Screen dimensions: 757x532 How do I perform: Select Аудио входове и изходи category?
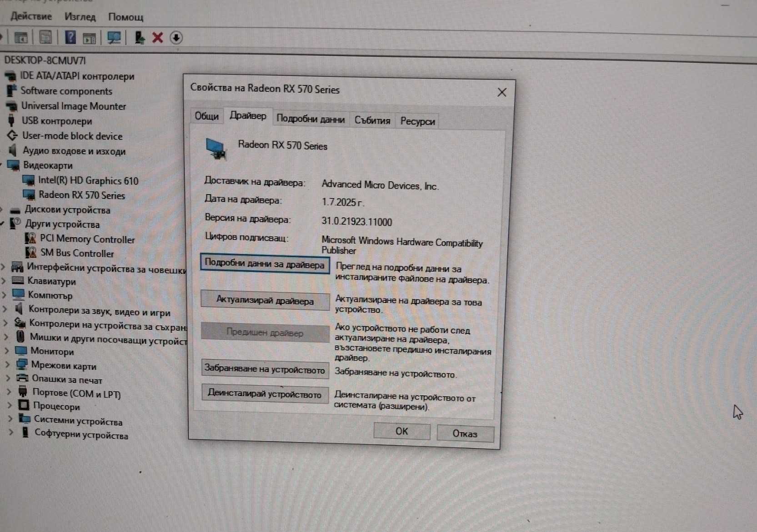tap(74, 151)
